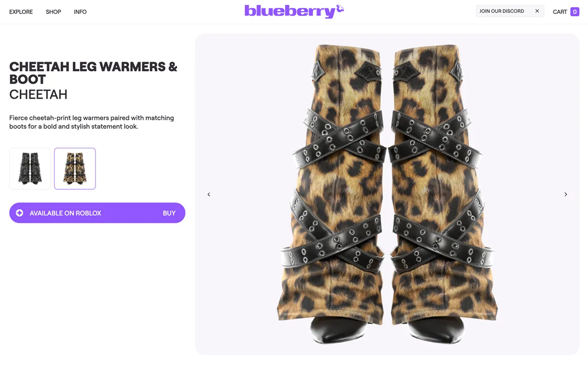Click Available on Roblox label
The width and height of the screenshot is (588, 368).
[66, 213]
